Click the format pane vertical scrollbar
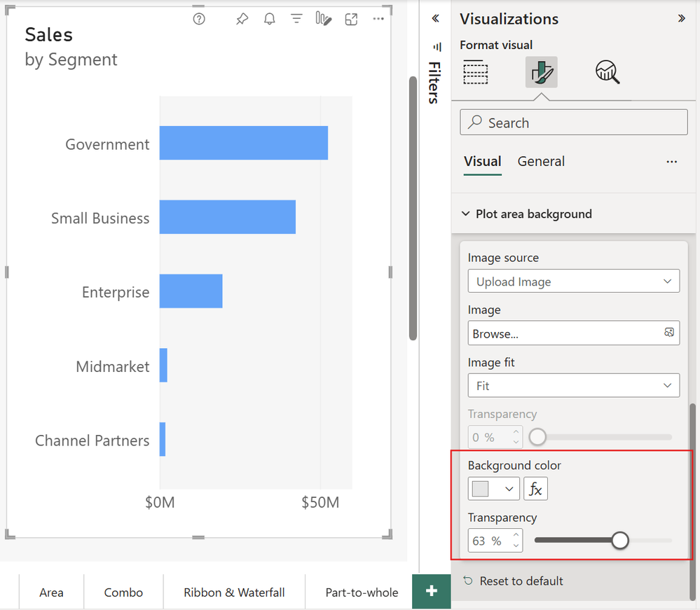 click(692, 501)
